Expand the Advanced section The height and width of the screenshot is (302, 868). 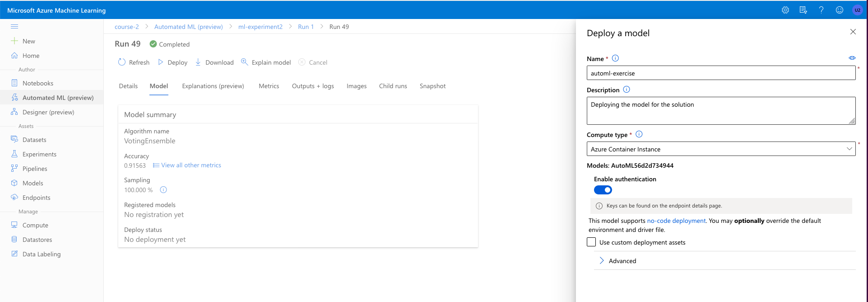point(602,261)
